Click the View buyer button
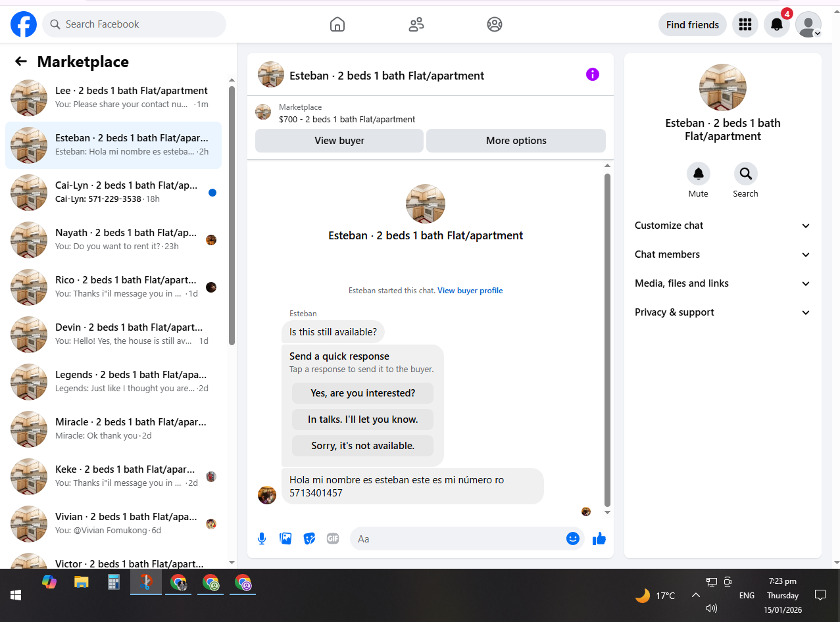Viewport: 840px width, 622px height. (x=339, y=141)
